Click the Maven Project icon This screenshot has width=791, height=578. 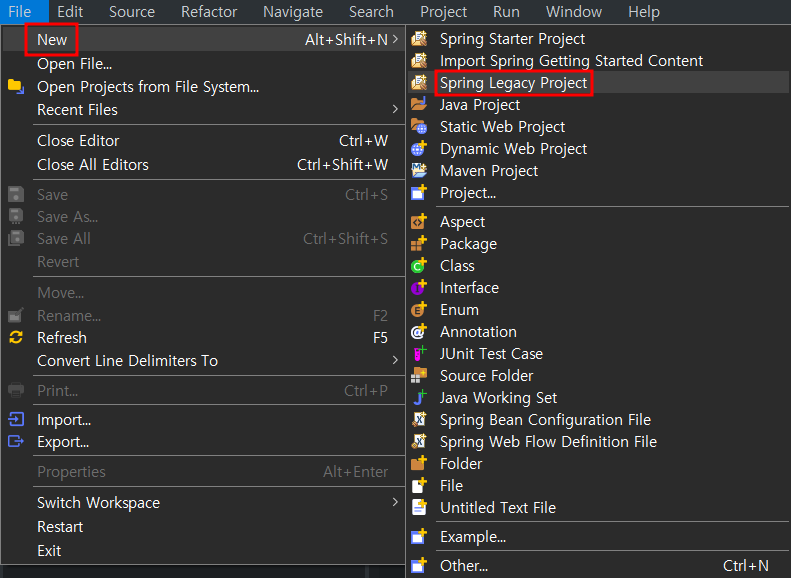click(419, 170)
